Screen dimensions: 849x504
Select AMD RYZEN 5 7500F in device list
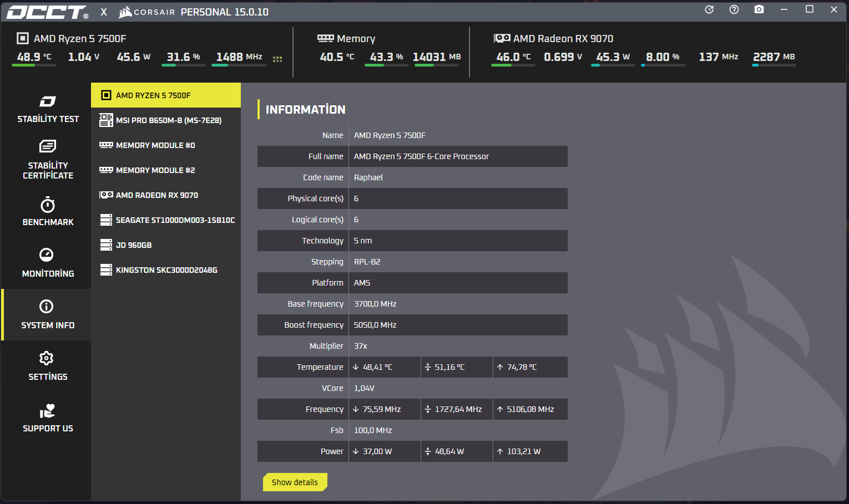pos(166,95)
